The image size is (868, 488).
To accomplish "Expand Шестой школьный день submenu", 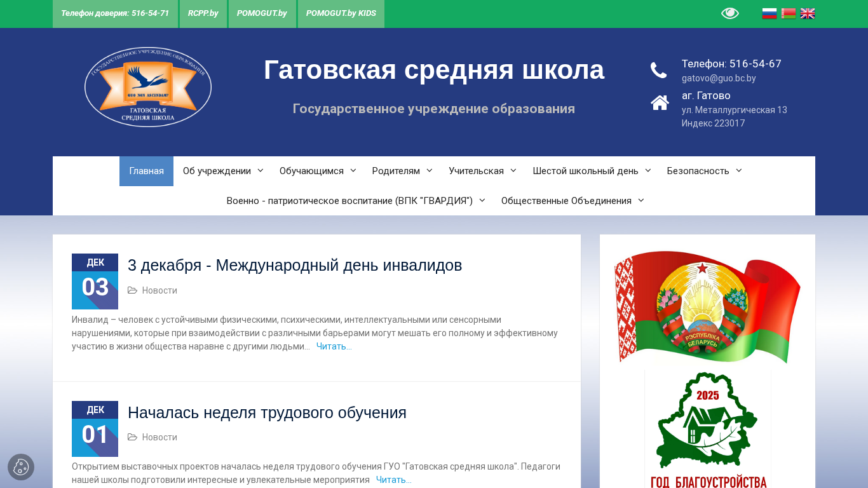I will click(591, 171).
